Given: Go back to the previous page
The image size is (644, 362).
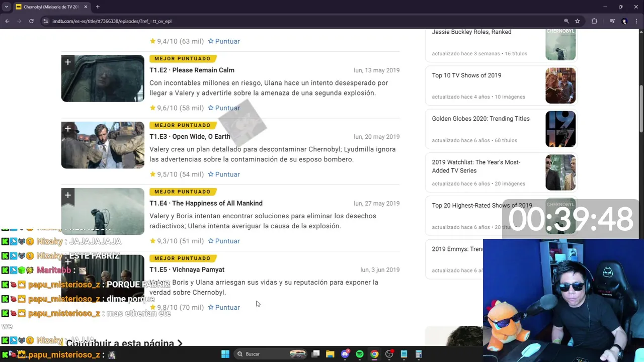Looking at the screenshot, I should coord(7,21).
